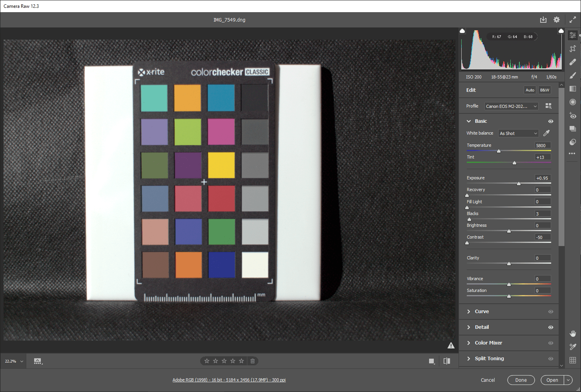The image size is (581, 392).
Task: Open Camera Raw preferences gear
Action: pos(556,19)
